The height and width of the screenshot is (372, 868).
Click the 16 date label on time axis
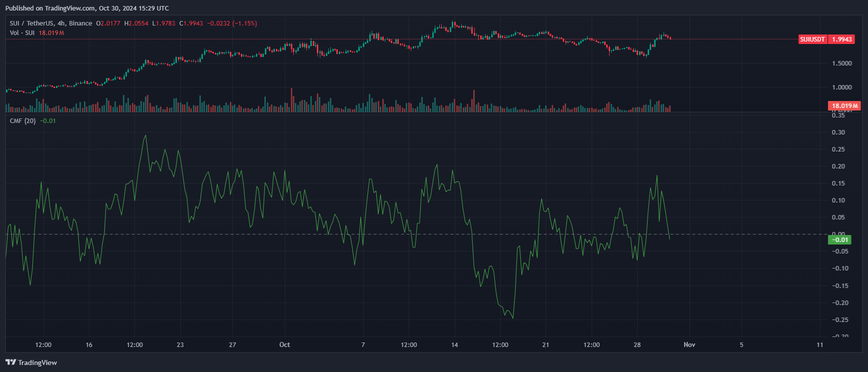(x=89, y=344)
